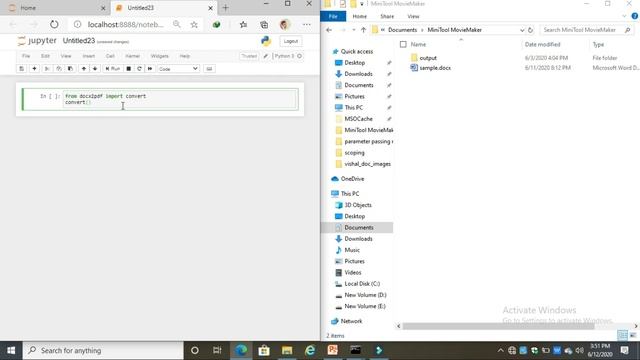Screen dimensions: 640x360
Task: Insert a cell below with the plus icon
Action: (x=34, y=69)
